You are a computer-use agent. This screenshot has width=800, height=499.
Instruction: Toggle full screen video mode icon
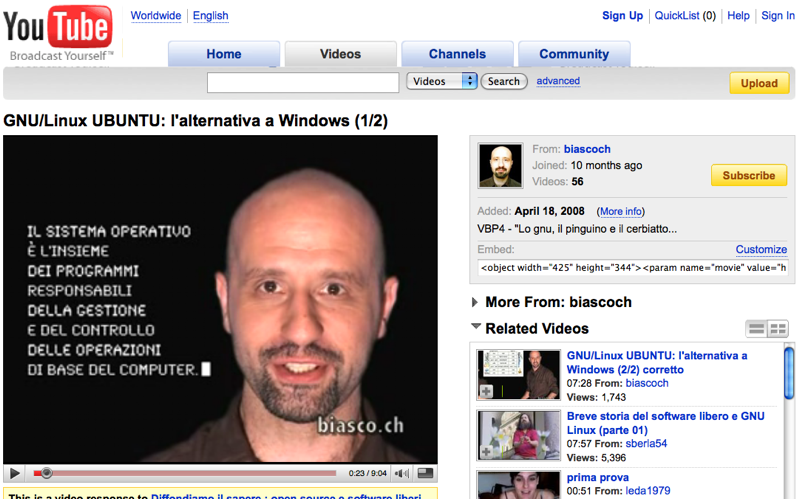425,473
